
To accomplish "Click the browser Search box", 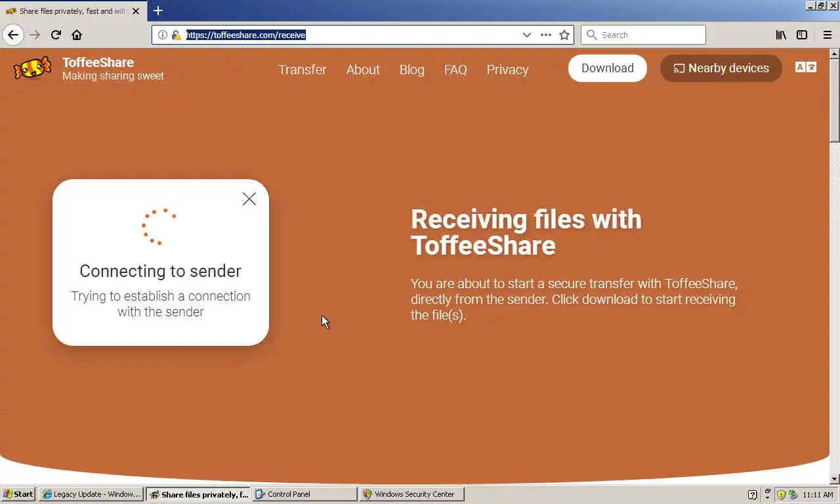I will point(643,35).
